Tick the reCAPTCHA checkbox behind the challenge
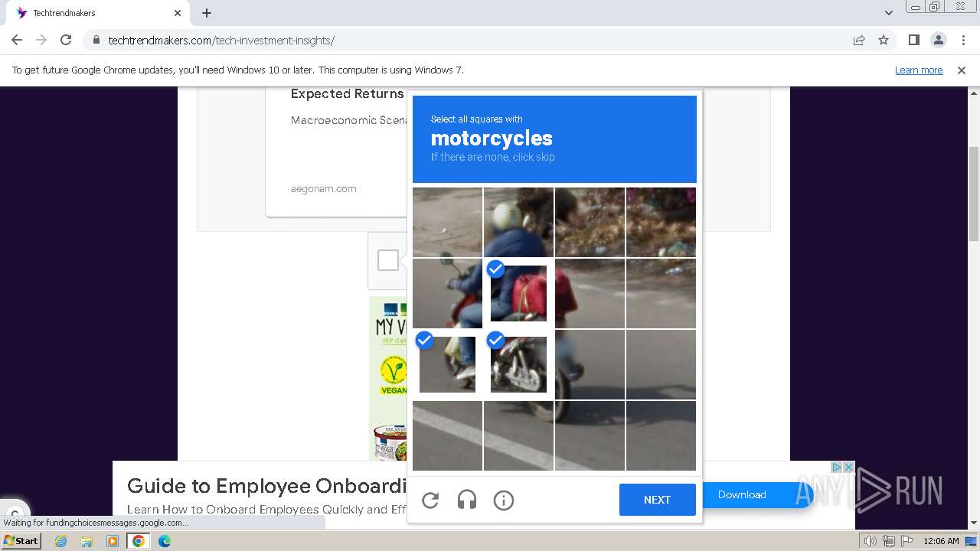The image size is (980, 551). pyautogui.click(x=388, y=260)
